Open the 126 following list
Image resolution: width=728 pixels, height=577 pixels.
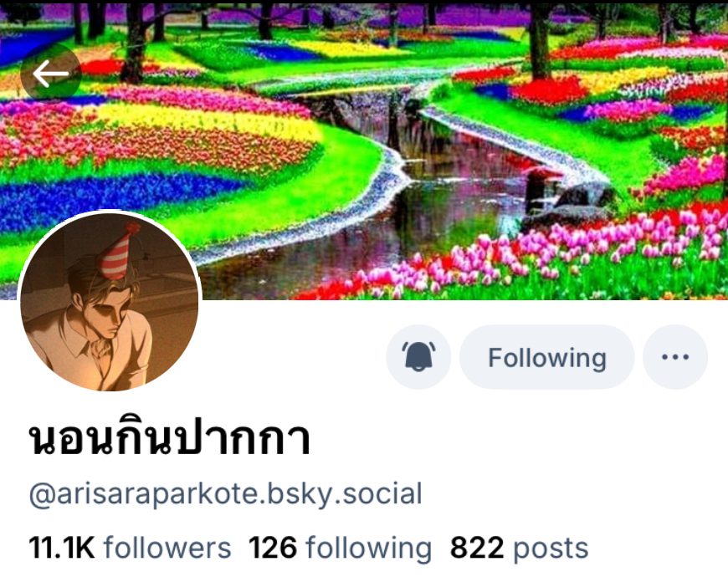(341, 548)
